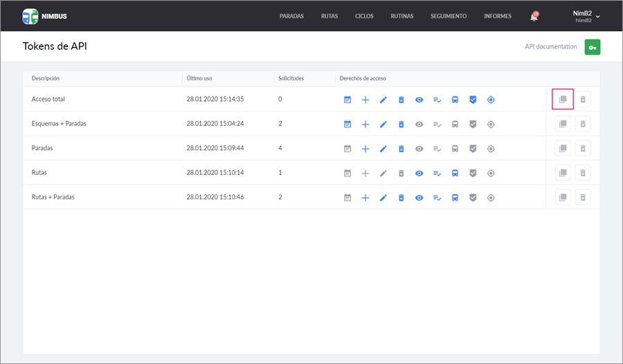Copy the Rutas + Paradas token
This screenshot has width=623, height=364.
(563, 197)
